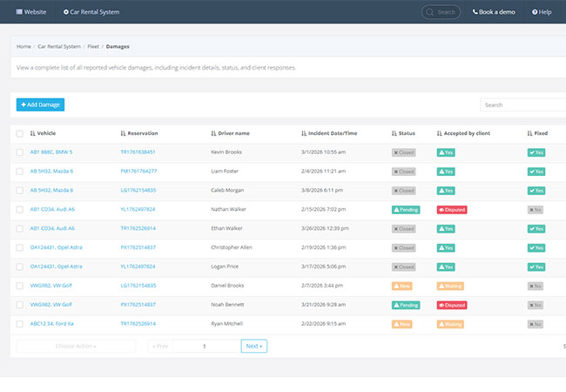
Task: Click the Pending badge for Noah Bennett
Action: [406, 306]
